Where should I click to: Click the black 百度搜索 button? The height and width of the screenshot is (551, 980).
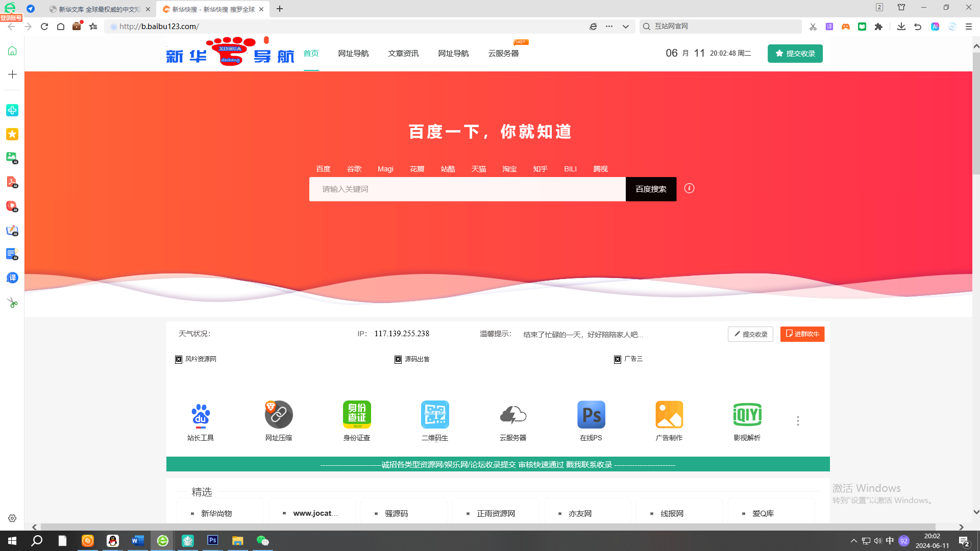click(651, 189)
